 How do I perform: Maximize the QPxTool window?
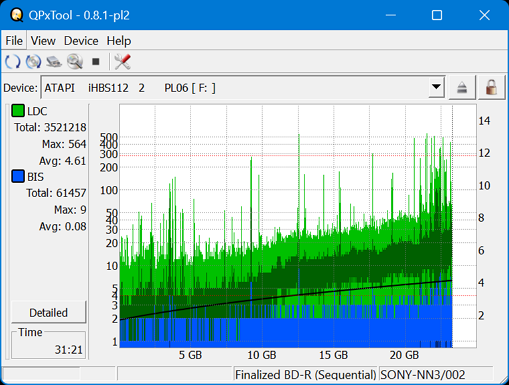tap(437, 15)
